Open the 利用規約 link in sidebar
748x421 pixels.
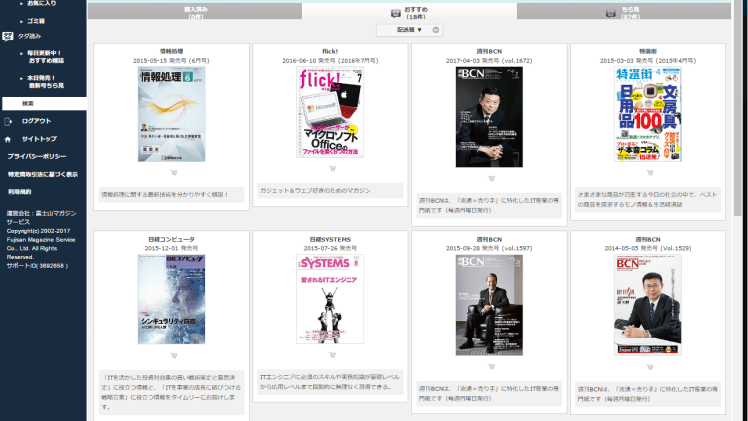tap(20, 191)
